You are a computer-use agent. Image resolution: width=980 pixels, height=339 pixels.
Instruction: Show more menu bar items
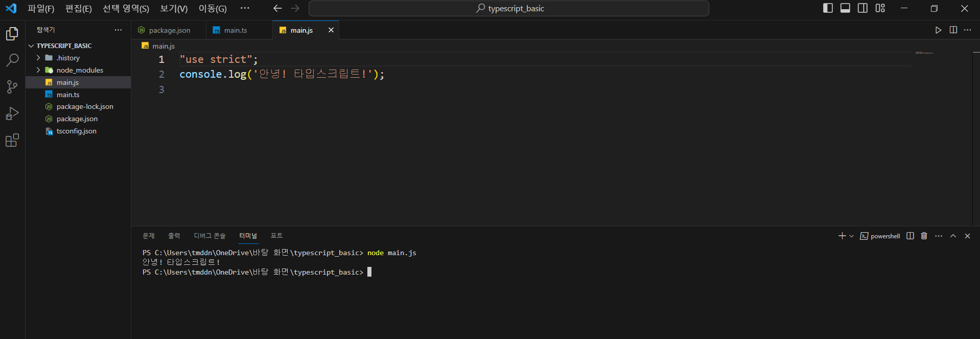(245, 8)
